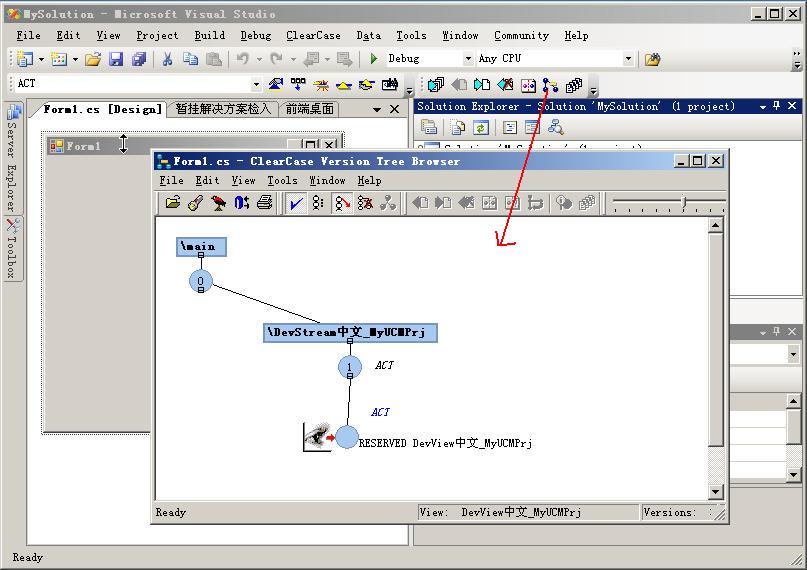Toggle auto-hide pin on Solution Explorer panel

(x=777, y=106)
